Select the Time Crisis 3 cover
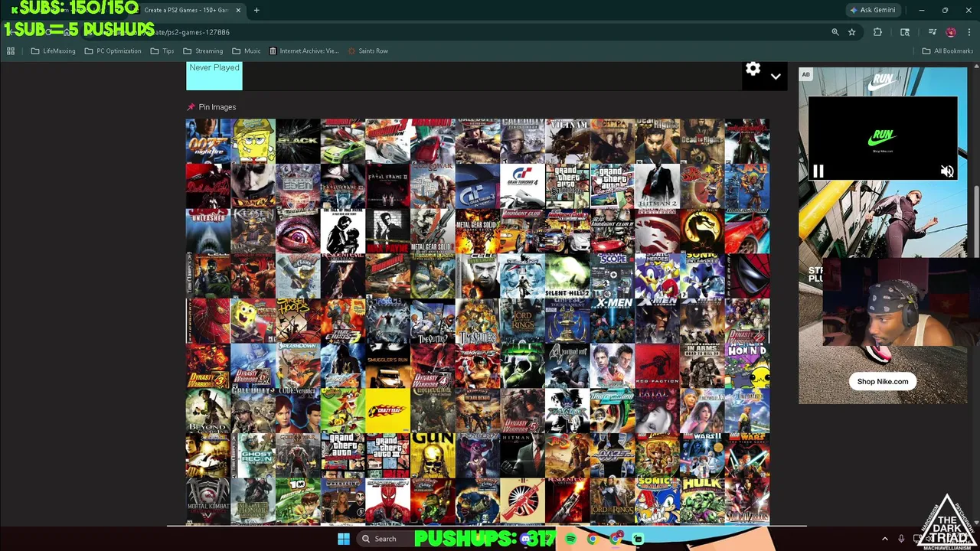The width and height of the screenshot is (980, 551). (343, 321)
